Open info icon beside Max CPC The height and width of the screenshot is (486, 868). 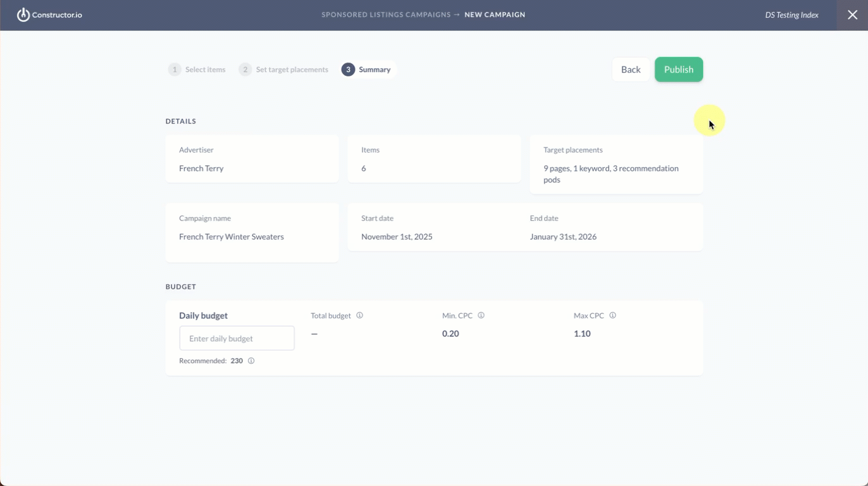(x=612, y=315)
